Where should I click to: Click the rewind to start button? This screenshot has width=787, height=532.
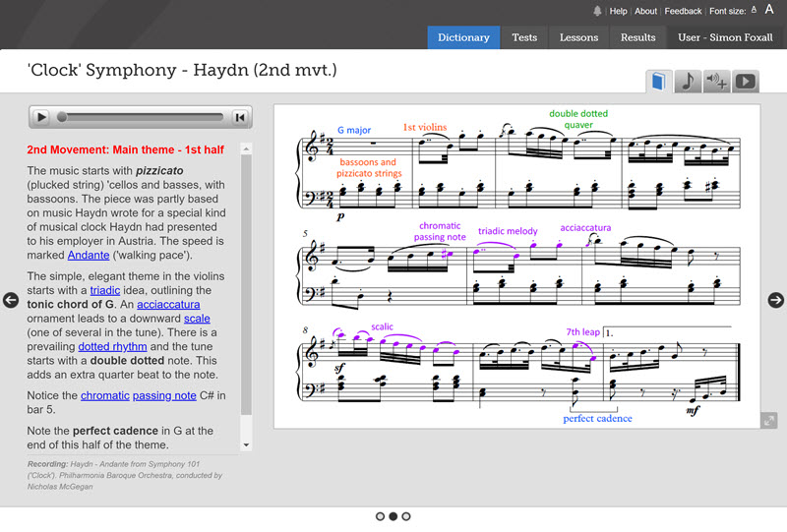coord(240,117)
